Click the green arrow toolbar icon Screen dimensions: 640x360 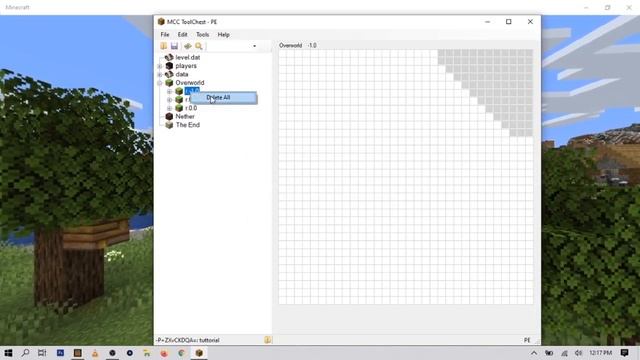click(x=188, y=46)
